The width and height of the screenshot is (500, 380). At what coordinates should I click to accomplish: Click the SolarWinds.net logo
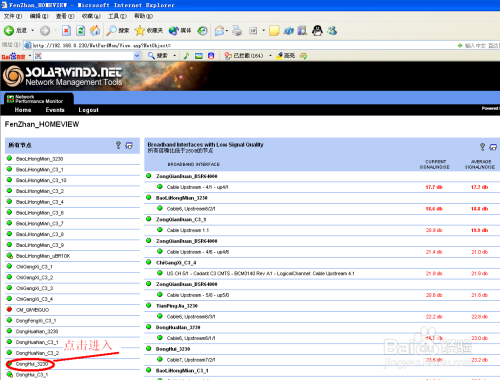click(63, 76)
